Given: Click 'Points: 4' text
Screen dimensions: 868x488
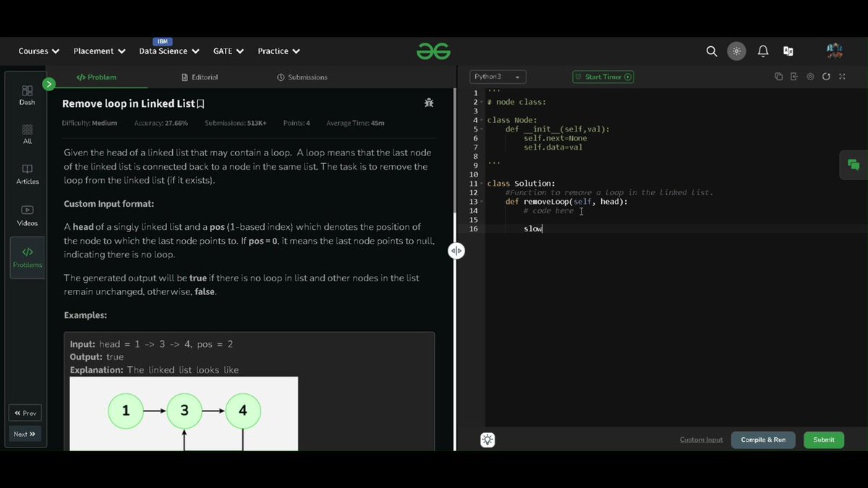Looking at the screenshot, I should pyautogui.click(x=297, y=124).
